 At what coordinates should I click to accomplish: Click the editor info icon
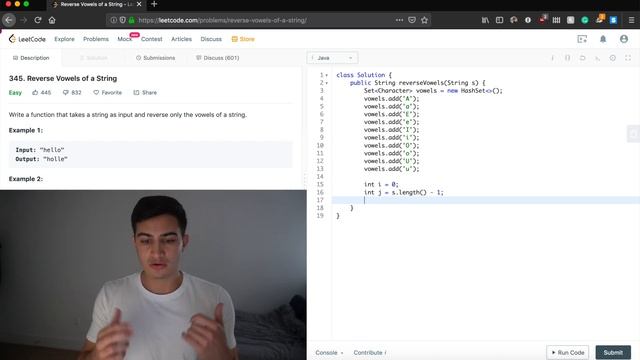553,58
